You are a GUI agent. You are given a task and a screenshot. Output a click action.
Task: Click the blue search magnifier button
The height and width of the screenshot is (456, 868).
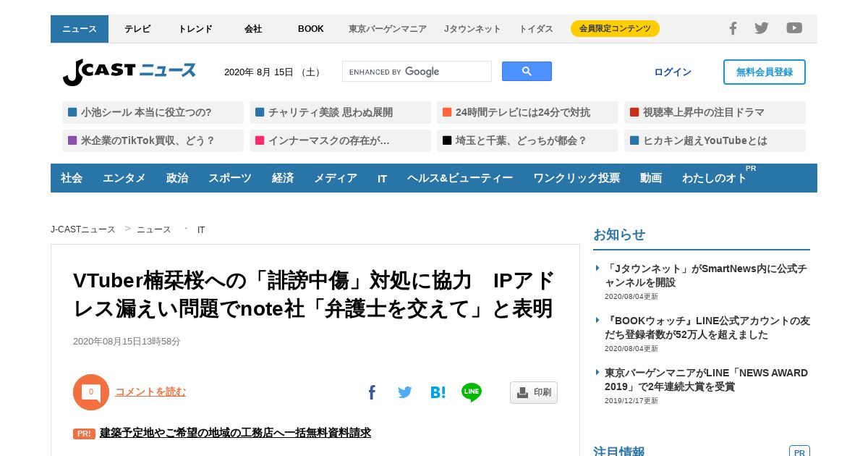coord(527,72)
